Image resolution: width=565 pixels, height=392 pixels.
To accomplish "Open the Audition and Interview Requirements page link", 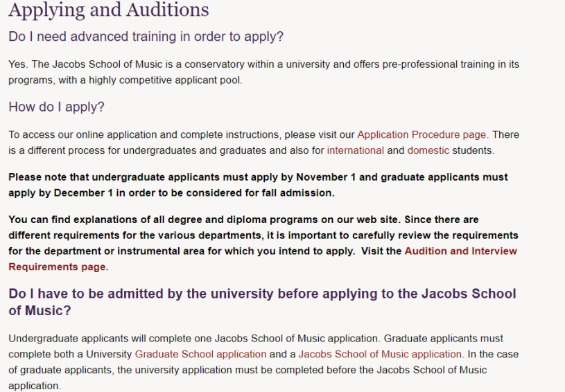I will point(460,251).
